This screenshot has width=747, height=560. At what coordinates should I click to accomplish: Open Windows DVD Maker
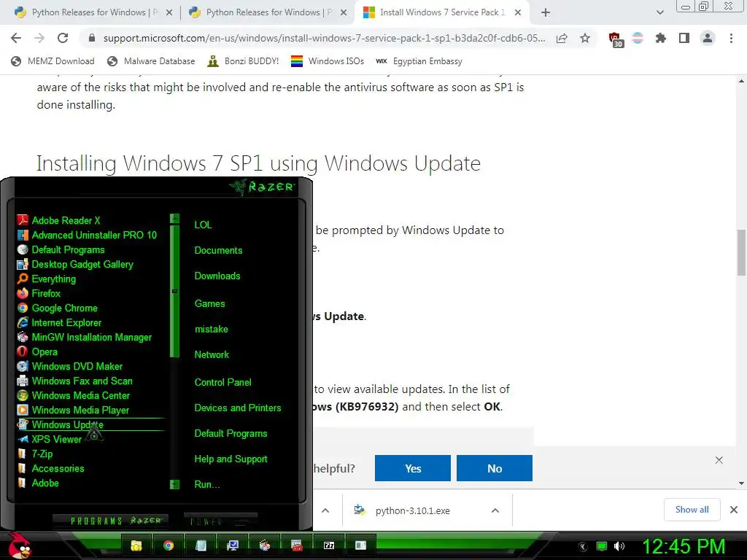point(70,367)
